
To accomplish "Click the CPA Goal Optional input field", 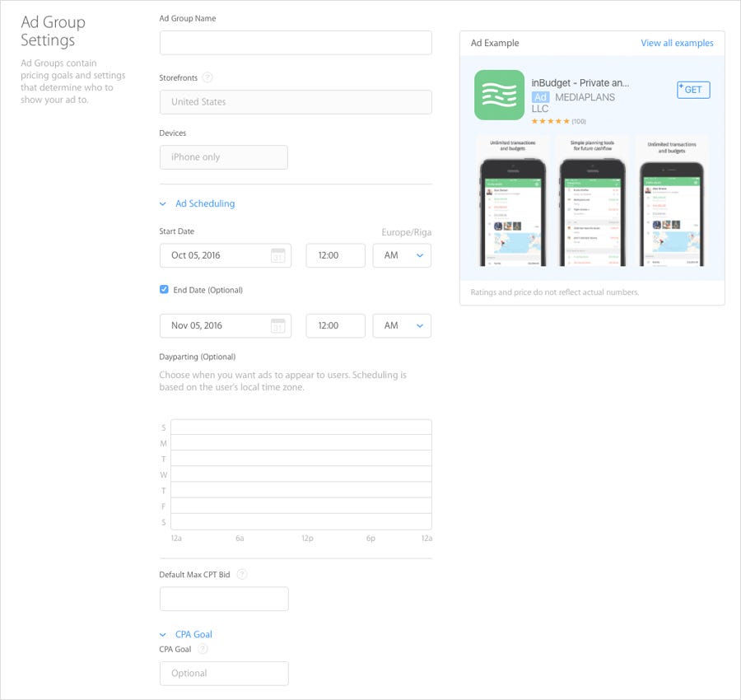I will coord(224,674).
